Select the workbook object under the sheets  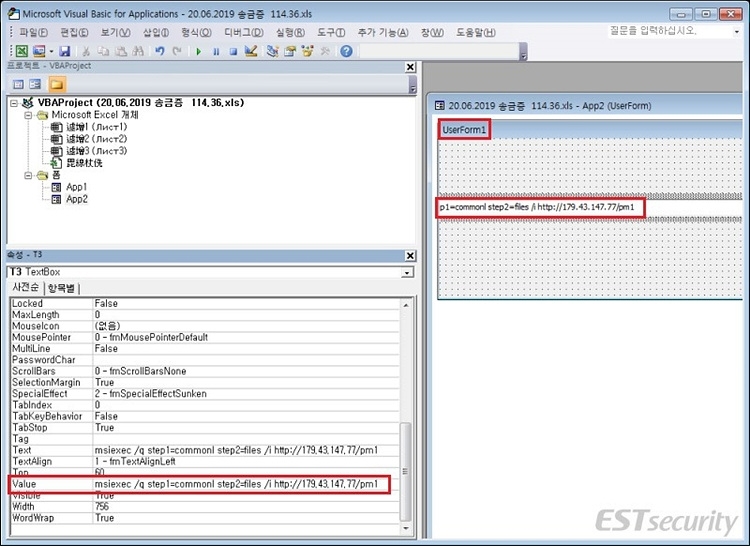[x=77, y=163]
